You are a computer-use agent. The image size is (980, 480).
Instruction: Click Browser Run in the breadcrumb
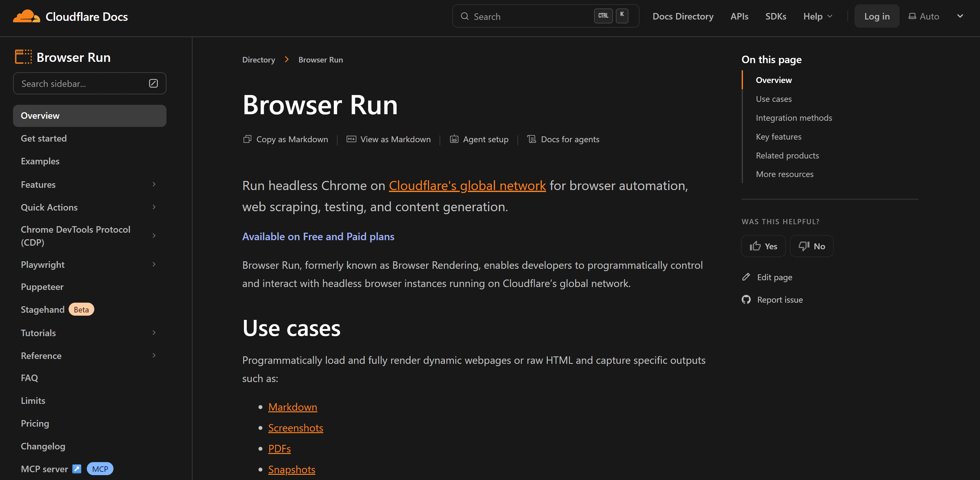(x=321, y=60)
